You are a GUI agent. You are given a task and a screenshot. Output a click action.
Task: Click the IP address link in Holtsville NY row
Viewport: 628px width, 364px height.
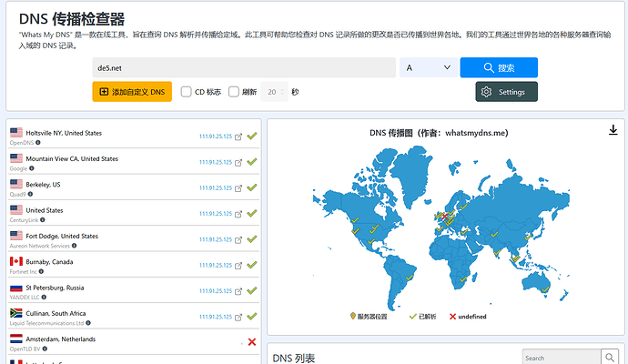(x=216, y=136)
